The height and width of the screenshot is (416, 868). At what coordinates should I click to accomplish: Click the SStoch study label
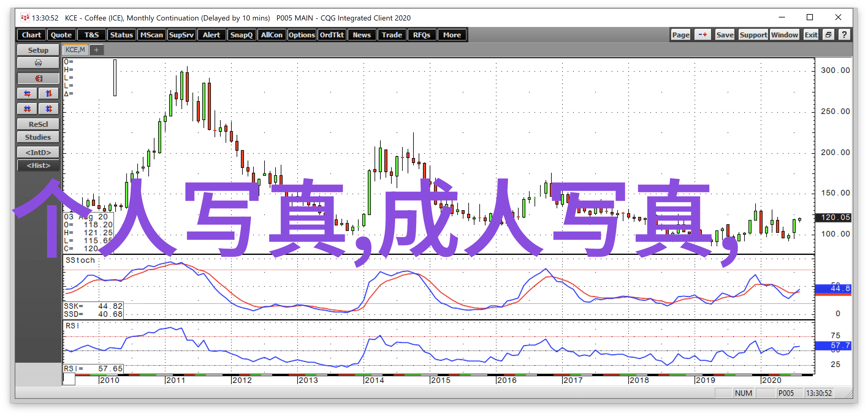(x=80, y=260)
